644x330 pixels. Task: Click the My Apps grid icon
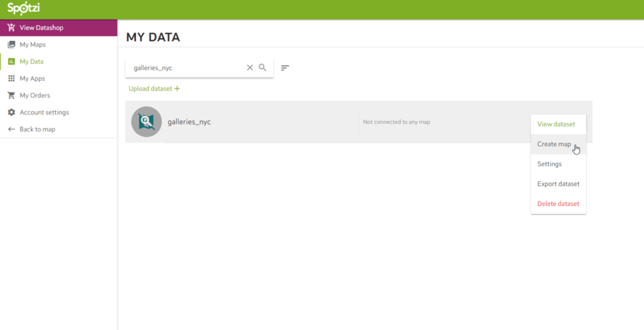[11, 78]
